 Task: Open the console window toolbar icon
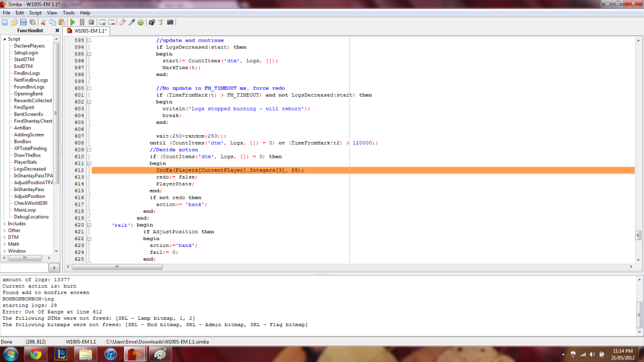pos(170,22)
